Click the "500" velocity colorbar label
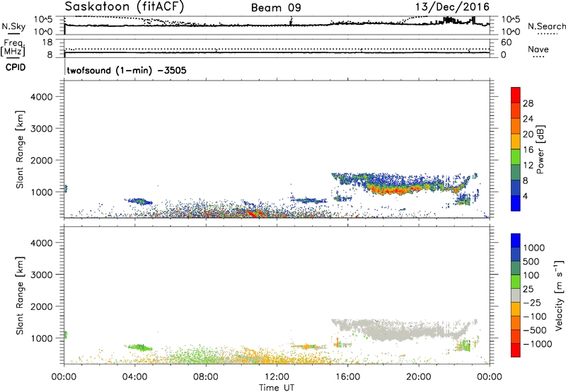Viewport: 566px width, 392px height. [x=531, y=262]
